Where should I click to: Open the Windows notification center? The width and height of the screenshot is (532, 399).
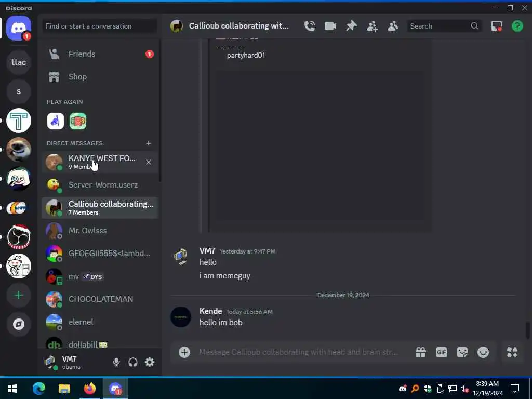[x=515, y=389]
